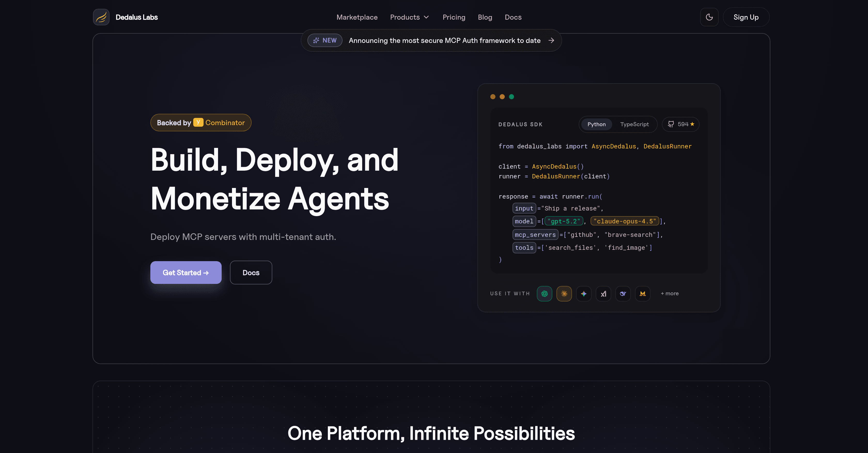The height and width of the screenshot is (453, 868).
Task: Pick the Mistral provider icon
Action: [x=642, y=293]
